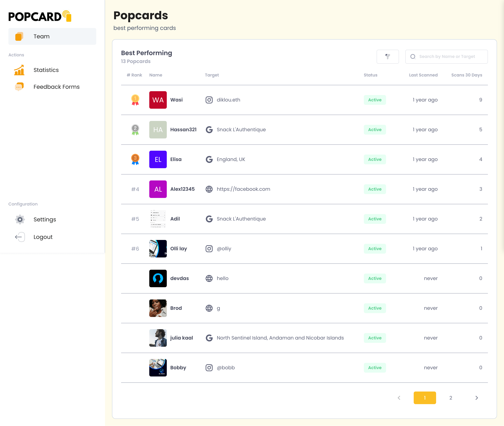Click globe icon in Brod row
This screenshot has width=504, height=426.
[x=209, y=308]
